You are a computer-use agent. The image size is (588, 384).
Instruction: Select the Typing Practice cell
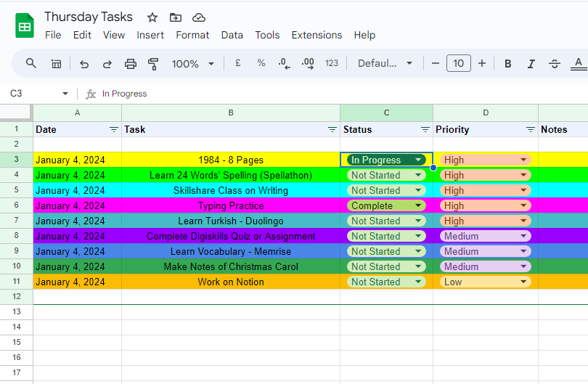coord(231,205)
